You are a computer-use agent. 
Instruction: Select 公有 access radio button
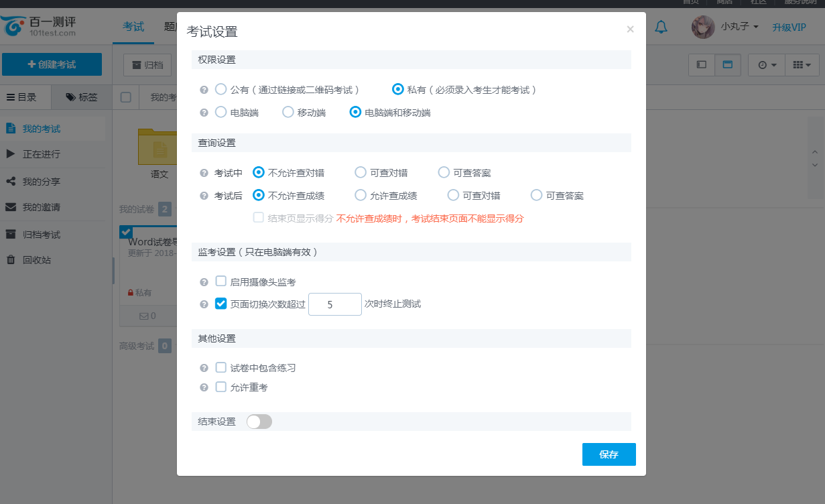(x=221, y=89)
